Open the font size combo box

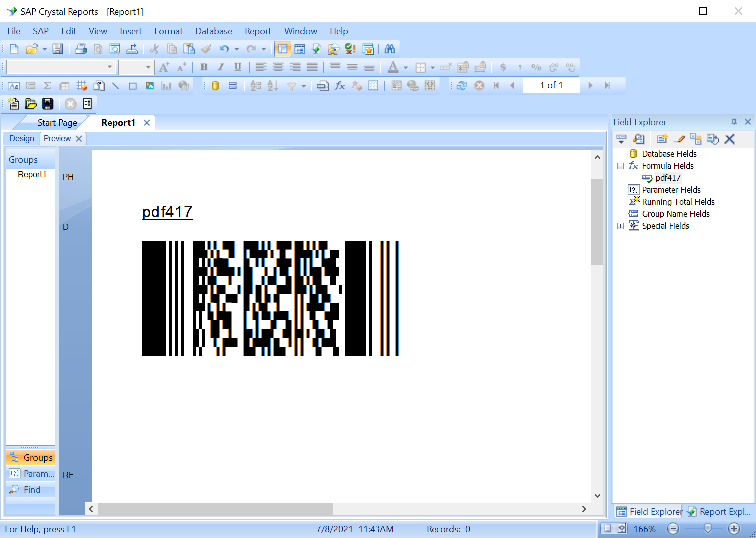pos(136,67)
